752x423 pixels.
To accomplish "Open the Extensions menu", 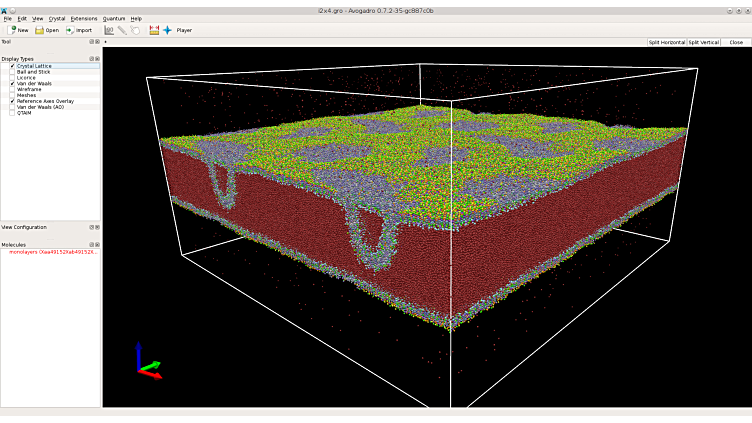I will [84, 18].
